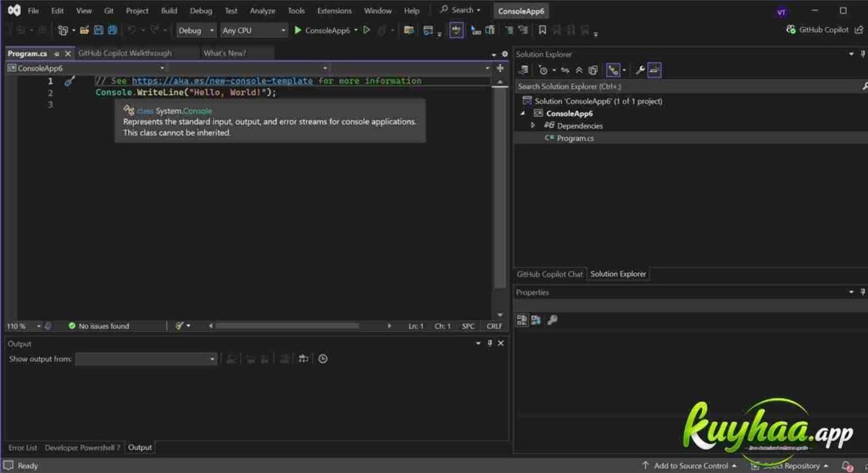Toggle the highlighted file nesting view button
The height and width of the screenshot is (473, 868).
[613, 70]
